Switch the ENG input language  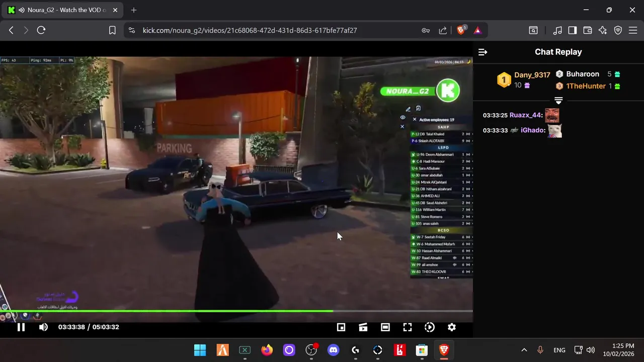[x=559, y=350]
